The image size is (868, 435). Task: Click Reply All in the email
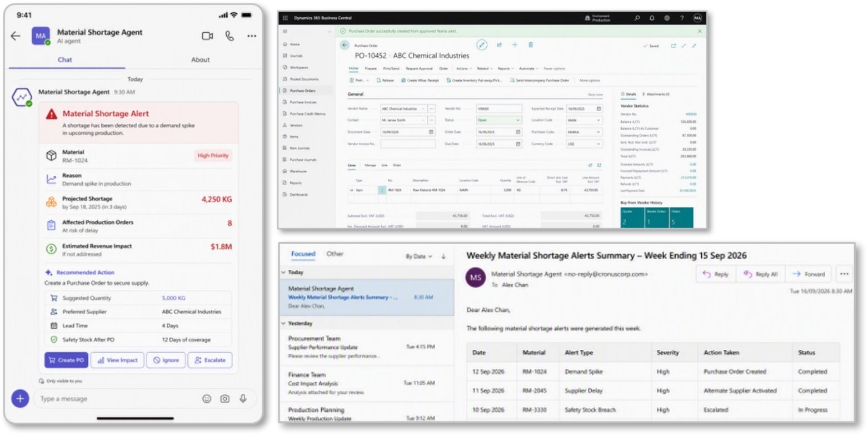point(760,274)
